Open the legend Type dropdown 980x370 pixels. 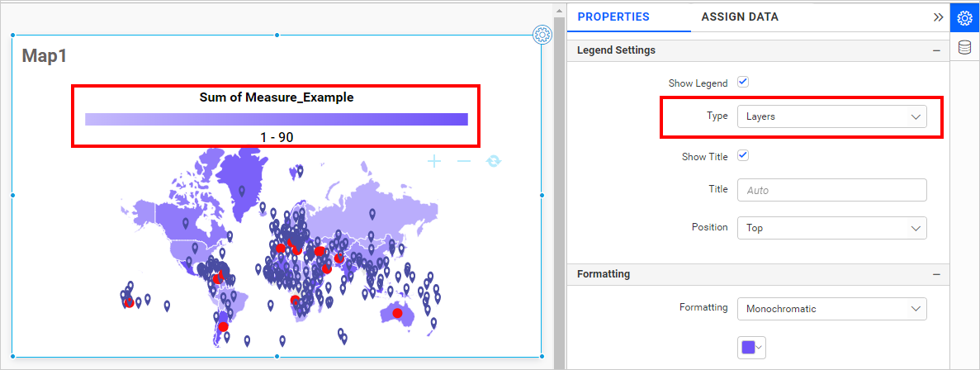pos(831,116)
